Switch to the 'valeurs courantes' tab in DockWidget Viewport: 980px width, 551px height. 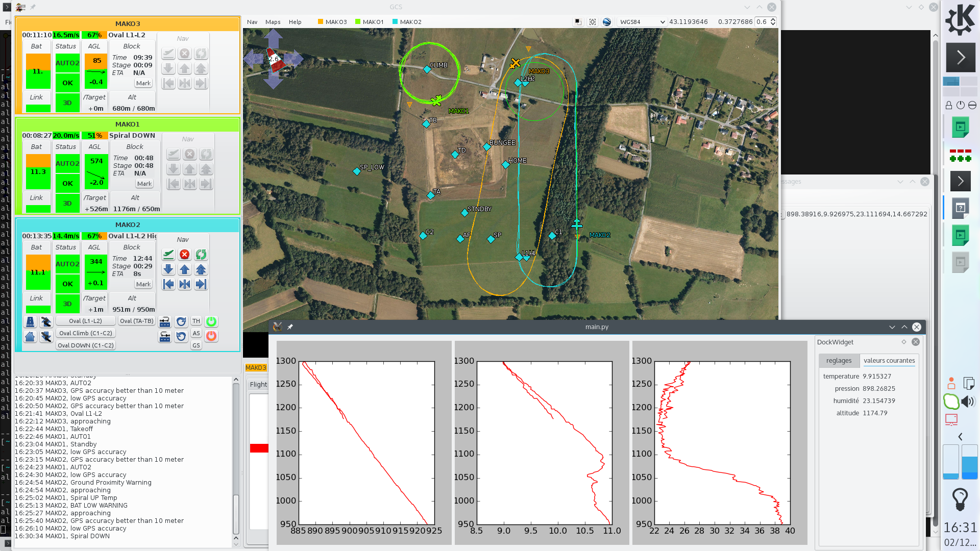889,361
